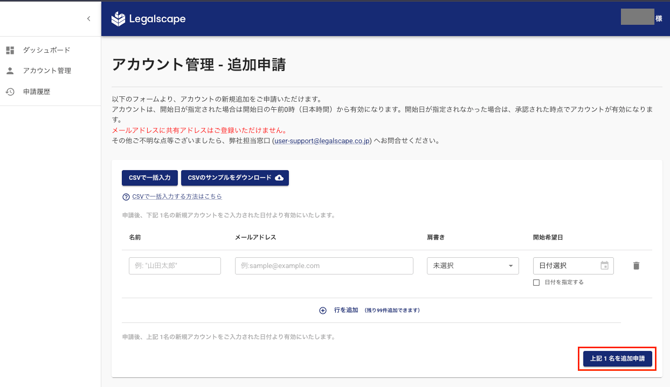Image resolution: width=670 pixels, height=387 pixels.
Task: Click the 日付選択 date field
Action: pyautogui.click(x=573, y=266)
